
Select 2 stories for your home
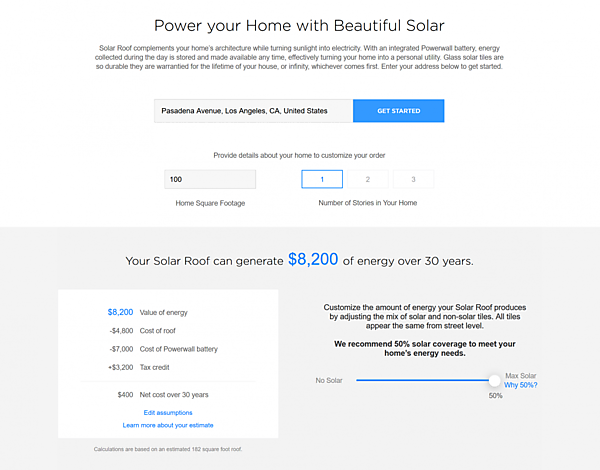coord(368,179)
